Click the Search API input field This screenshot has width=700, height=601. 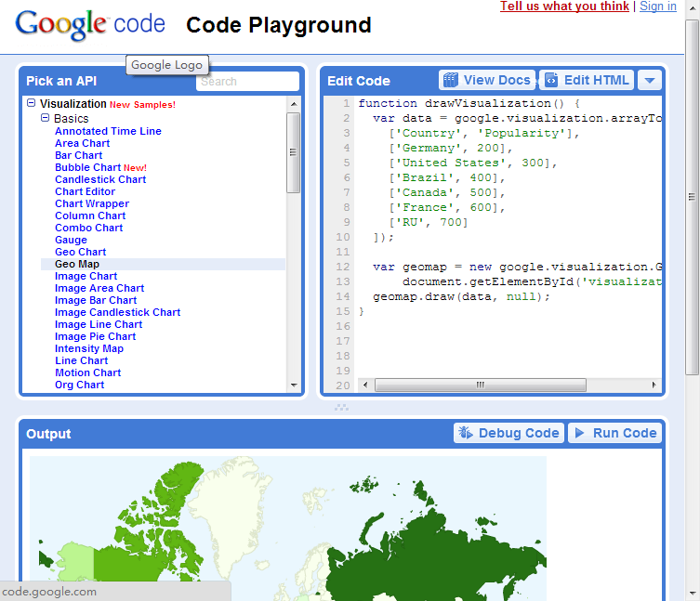tap(247, 81)
